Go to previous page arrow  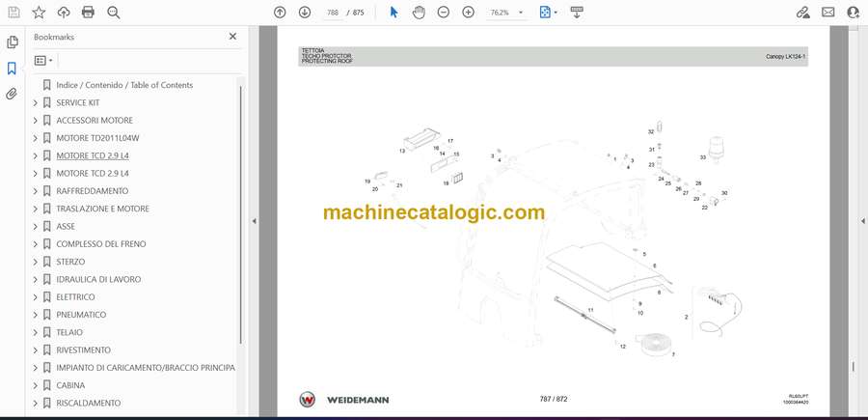pyautogui.click(x=280, y=13)
